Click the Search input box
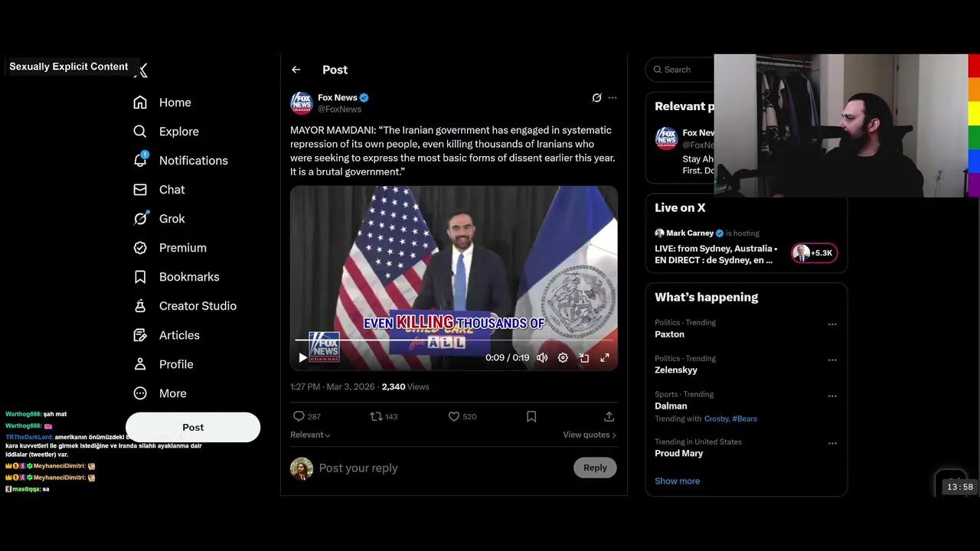The height and width of the screenshot is (551, 980). click(680, 70)
